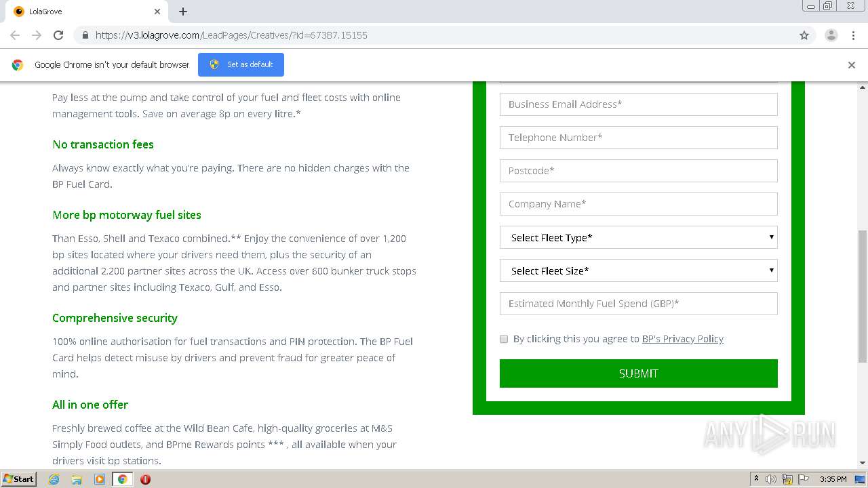Open the Select Fleet Type dropdown
This screenshot has width=868, height=488.
pos(638,237)
